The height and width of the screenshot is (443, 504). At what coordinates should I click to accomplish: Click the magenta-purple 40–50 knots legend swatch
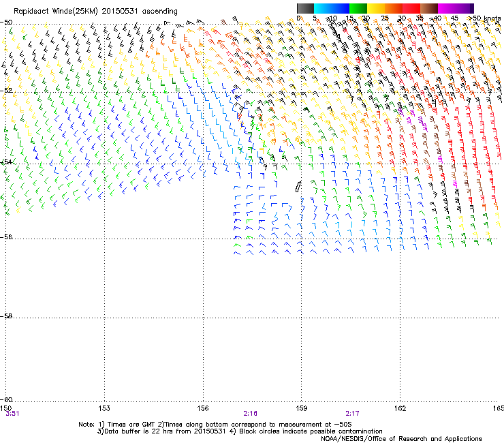point(456,8)
